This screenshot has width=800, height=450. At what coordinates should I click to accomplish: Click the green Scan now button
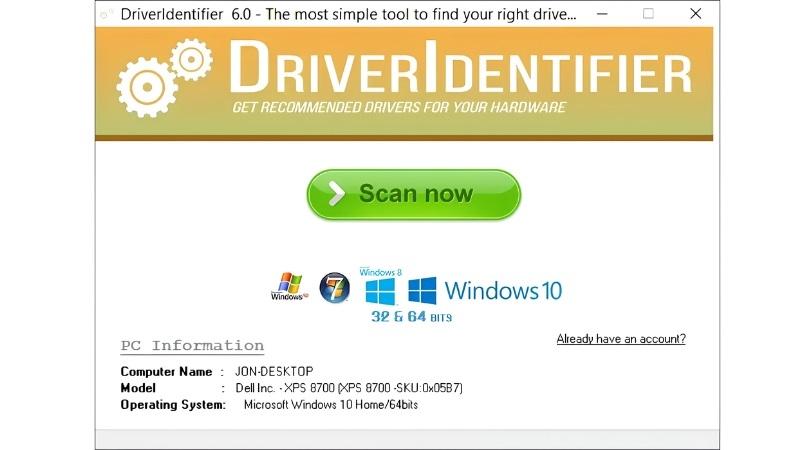[x=414, y=194]
